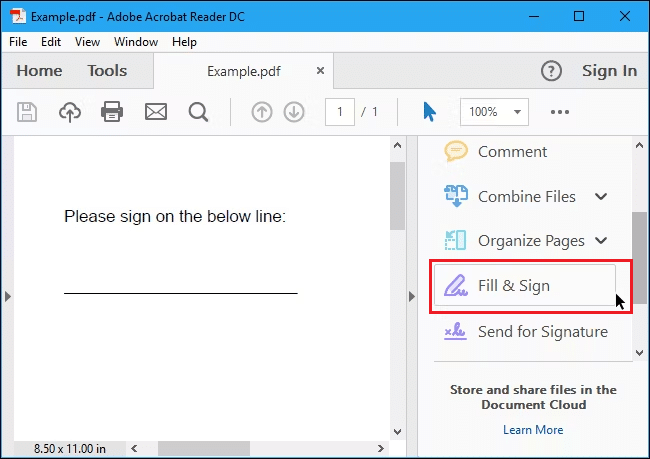This screenshot has width=650, height=459.
Task: Open the 100% zoom level dropdown
Action: 493,112
